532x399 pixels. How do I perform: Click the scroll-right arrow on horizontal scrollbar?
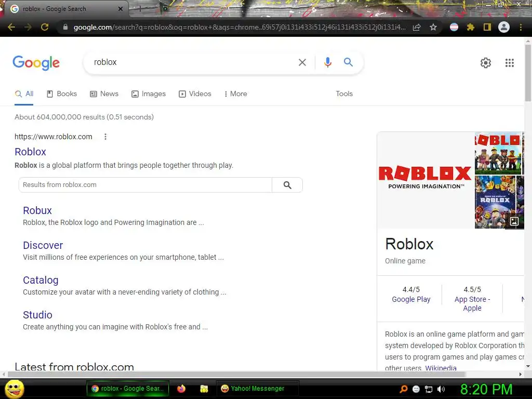[x=521, y=374]
